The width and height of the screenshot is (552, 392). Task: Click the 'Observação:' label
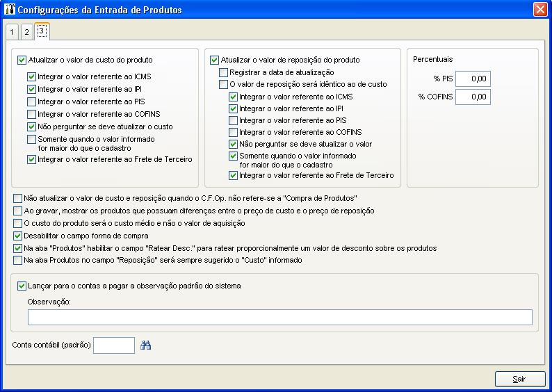49,302
